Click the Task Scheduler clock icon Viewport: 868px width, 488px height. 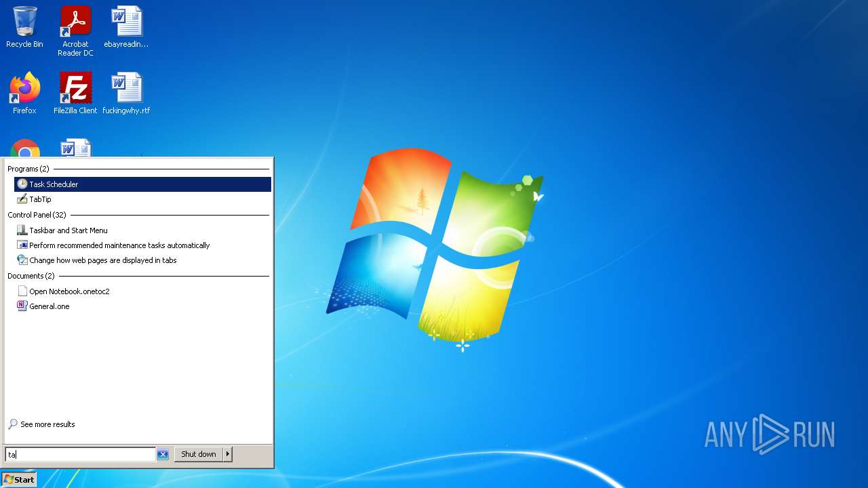(22, 184)
